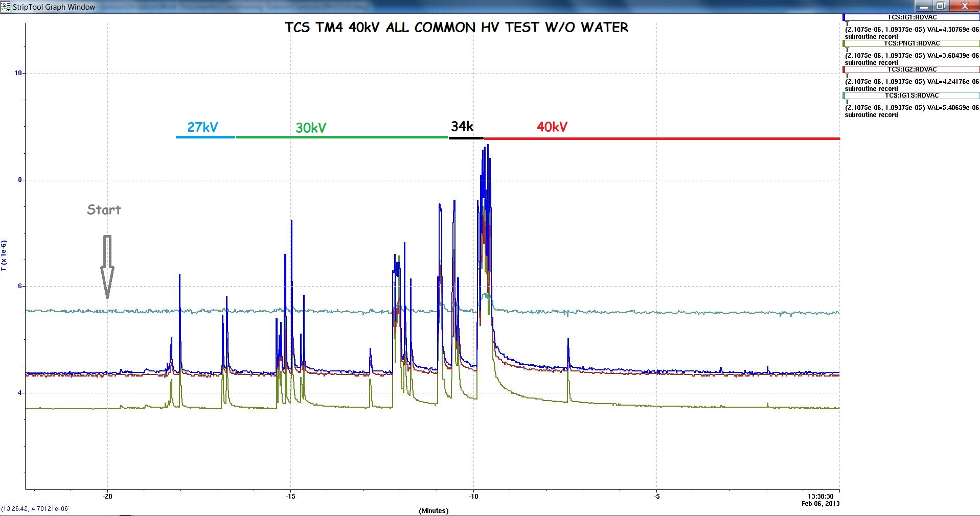980x516 pixels.
Task: Click the 13:38:30 end time label
Action: (x=821, y=497)
